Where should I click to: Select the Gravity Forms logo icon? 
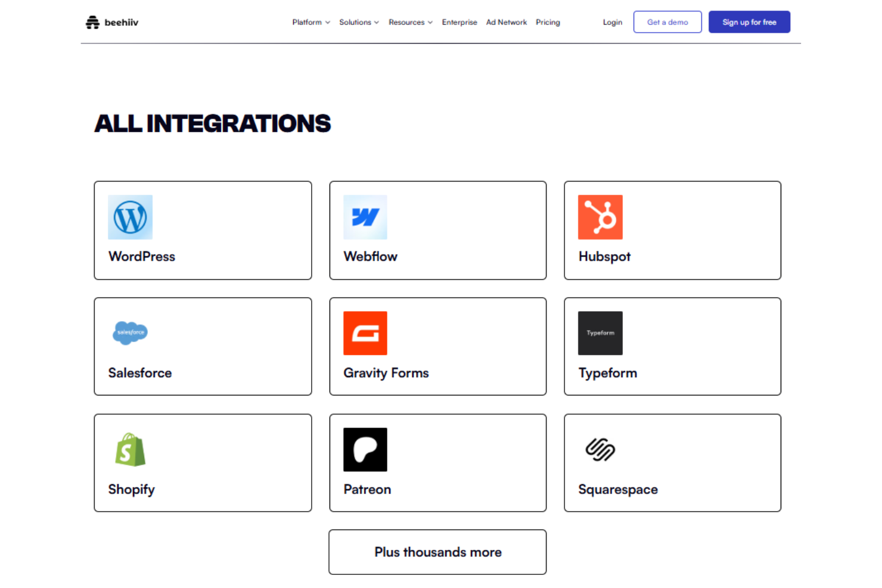tap(365, 333)
